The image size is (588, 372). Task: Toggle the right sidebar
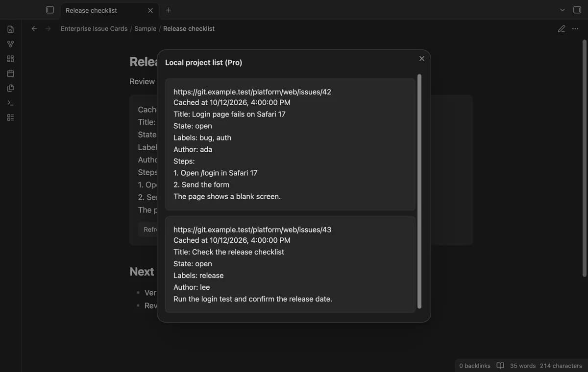pyautogui.click(x=577, y=10)
